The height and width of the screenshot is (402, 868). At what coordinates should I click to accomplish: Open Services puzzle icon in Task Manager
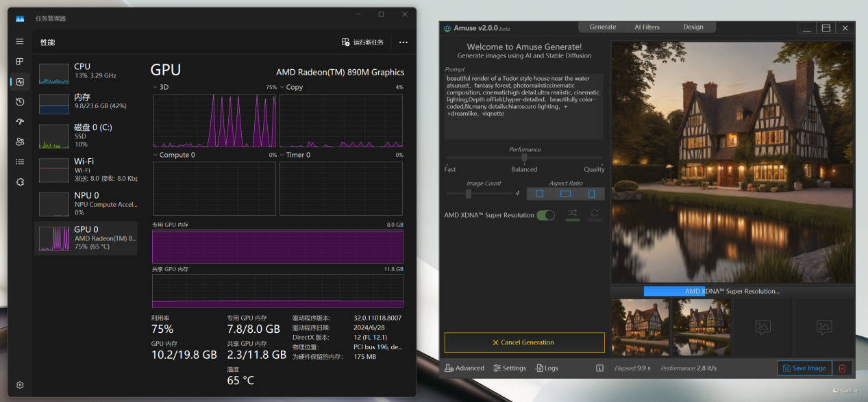click(20, 181)
